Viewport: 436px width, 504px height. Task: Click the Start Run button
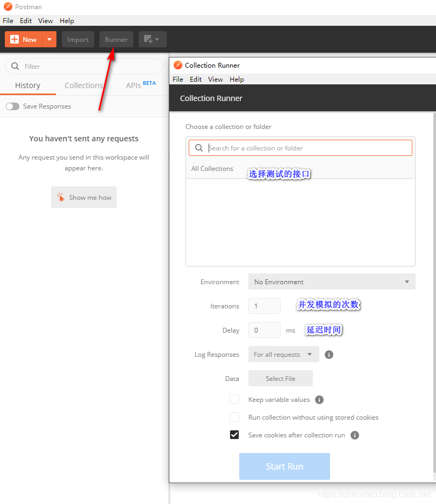tap(284, 466)
